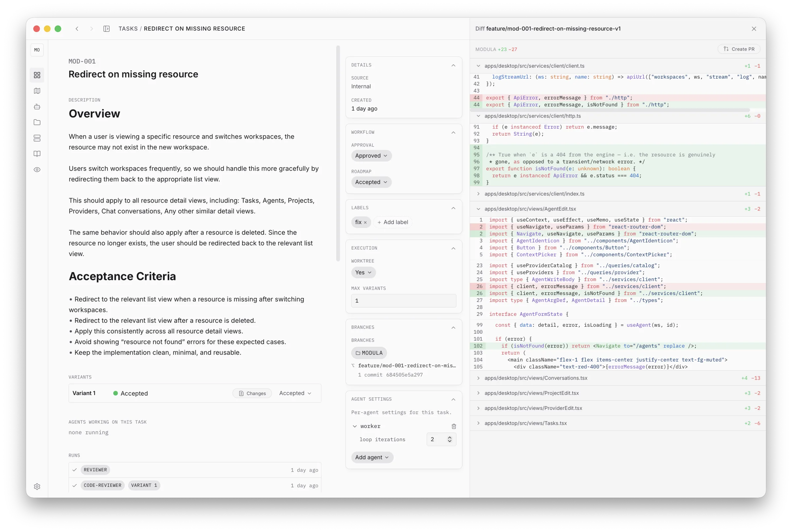Open the MO workspace switcher
The image size is (792, 532).
click(37, 50)
